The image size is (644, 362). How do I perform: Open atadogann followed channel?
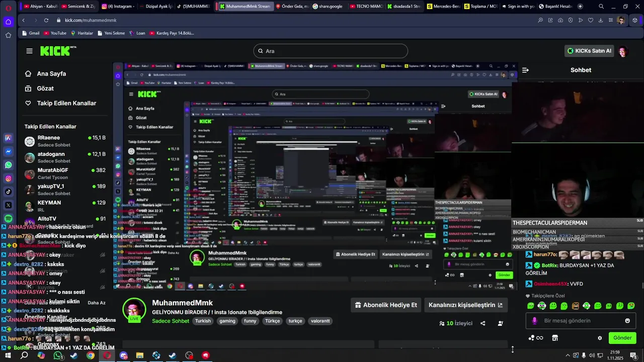pyautogui.click(x=65, y=157)
